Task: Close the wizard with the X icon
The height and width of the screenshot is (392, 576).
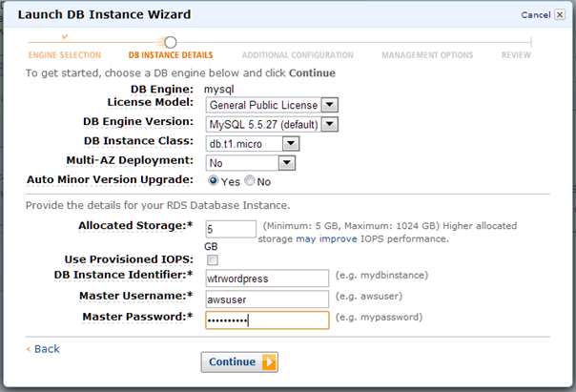Action: click(x=558, y=14)
